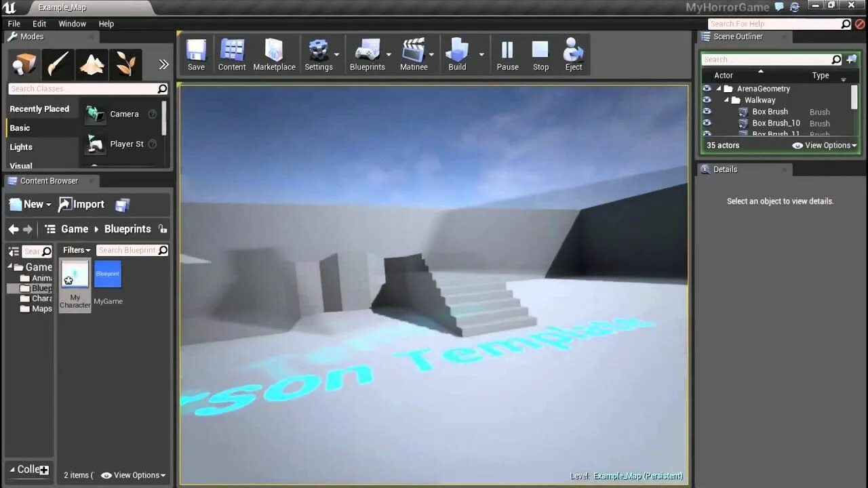Click the Import button
The height and width of the screenshot is (488, 868).
coord(81,204)
